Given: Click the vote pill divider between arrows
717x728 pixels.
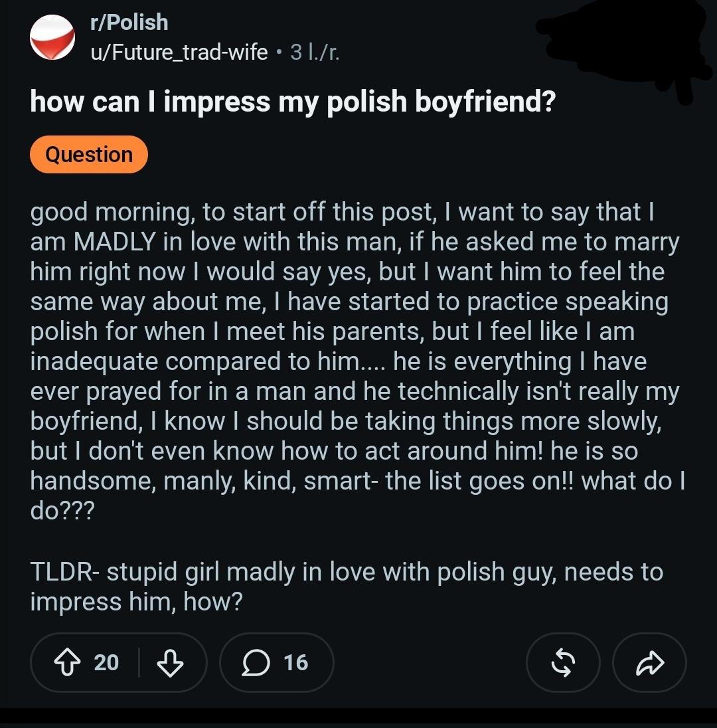Looking at the screenshot, I should click(x=139, y=662).
